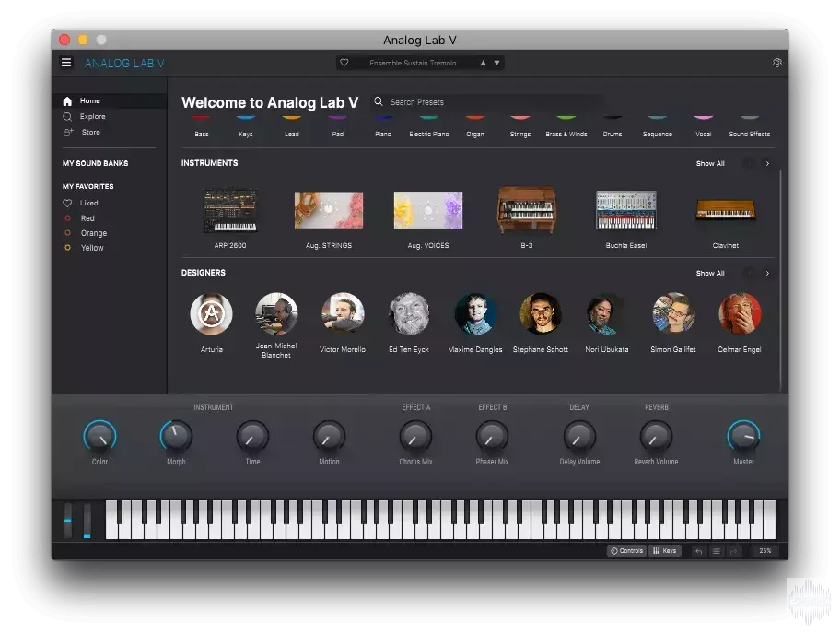The width and height of the screenshot is (840, 634).
Task: Like the current preset with heart icon
Action: click(x=344, y=63)
